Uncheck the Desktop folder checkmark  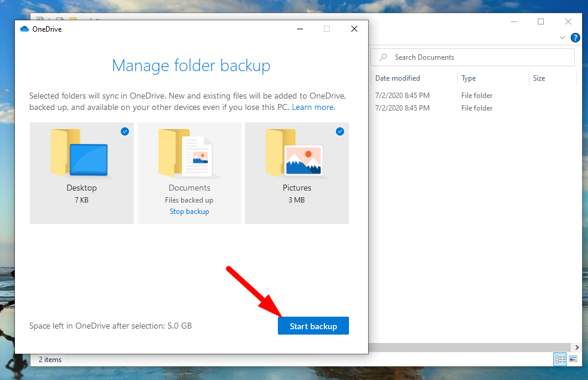(125, 131)
